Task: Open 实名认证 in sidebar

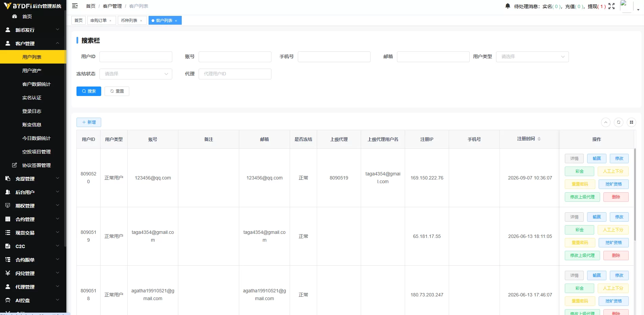Action: [x=33, y=97]
